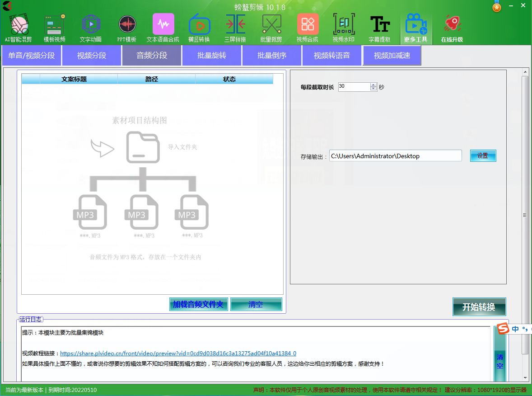
Task: Open the 横竖转换 tool
Action: [199, 28]
